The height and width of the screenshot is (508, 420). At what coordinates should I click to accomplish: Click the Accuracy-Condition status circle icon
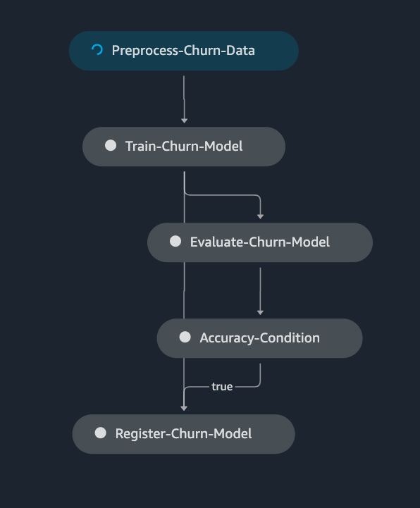185,337
